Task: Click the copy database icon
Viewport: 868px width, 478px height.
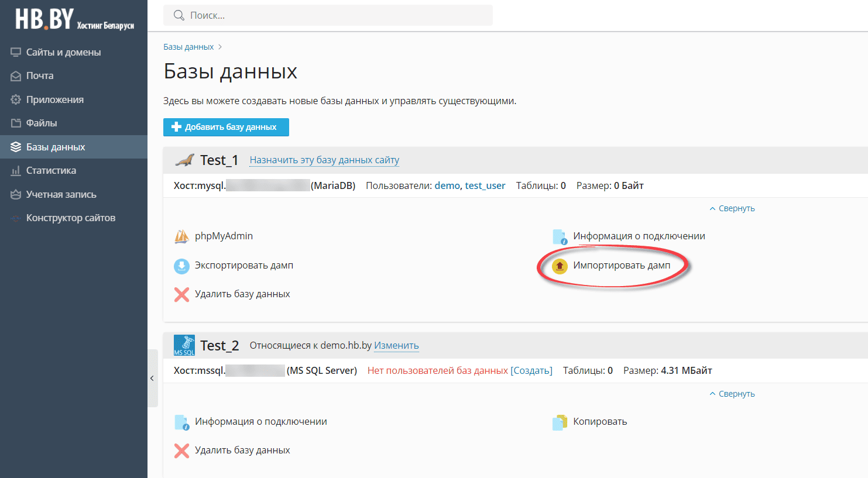Action: 560,422
